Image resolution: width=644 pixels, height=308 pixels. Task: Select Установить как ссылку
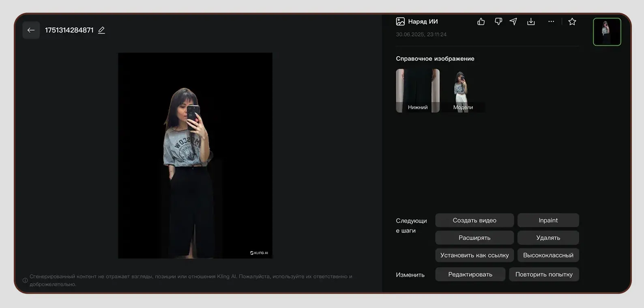(474, 255)
